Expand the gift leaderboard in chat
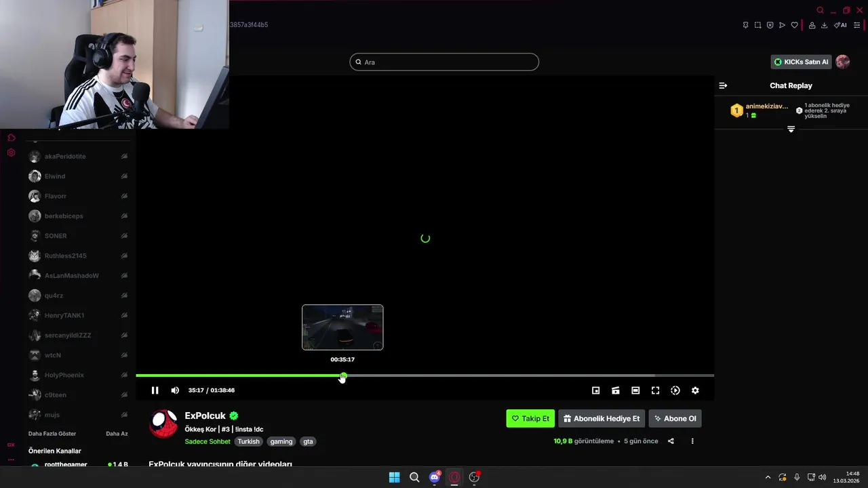 791,129
